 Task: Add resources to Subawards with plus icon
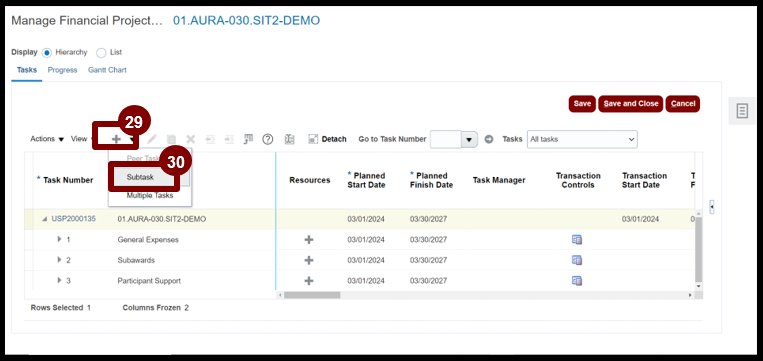coord(309,260)
